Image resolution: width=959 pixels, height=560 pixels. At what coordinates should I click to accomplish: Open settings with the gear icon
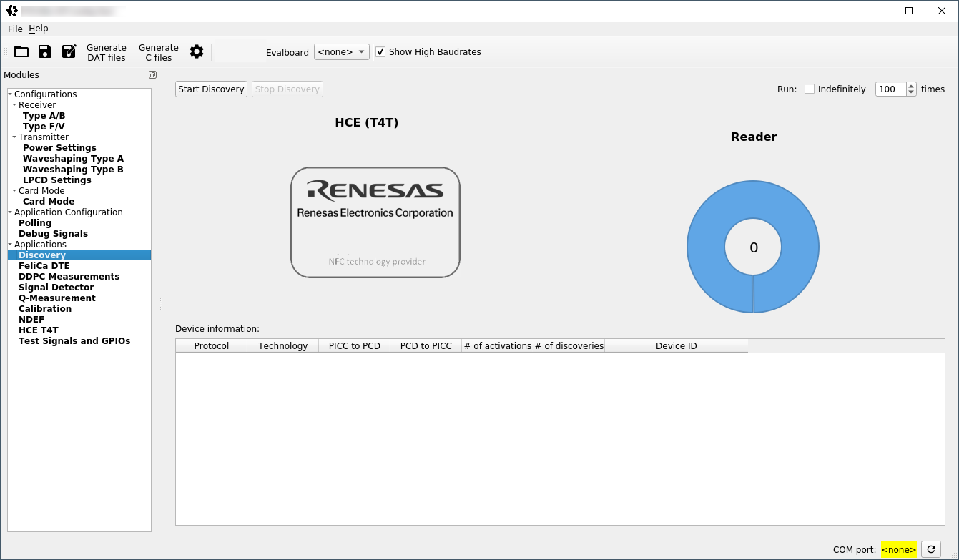[196, 51]
